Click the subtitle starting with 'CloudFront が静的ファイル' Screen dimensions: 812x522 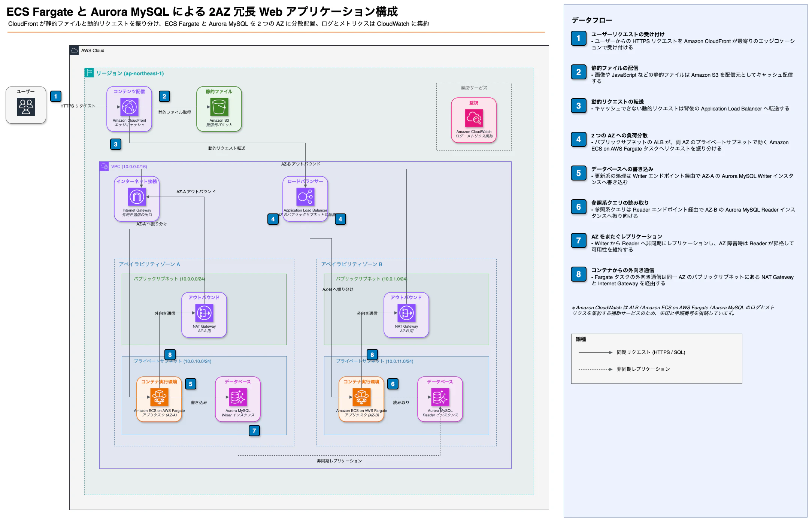(x=218, y=24)
